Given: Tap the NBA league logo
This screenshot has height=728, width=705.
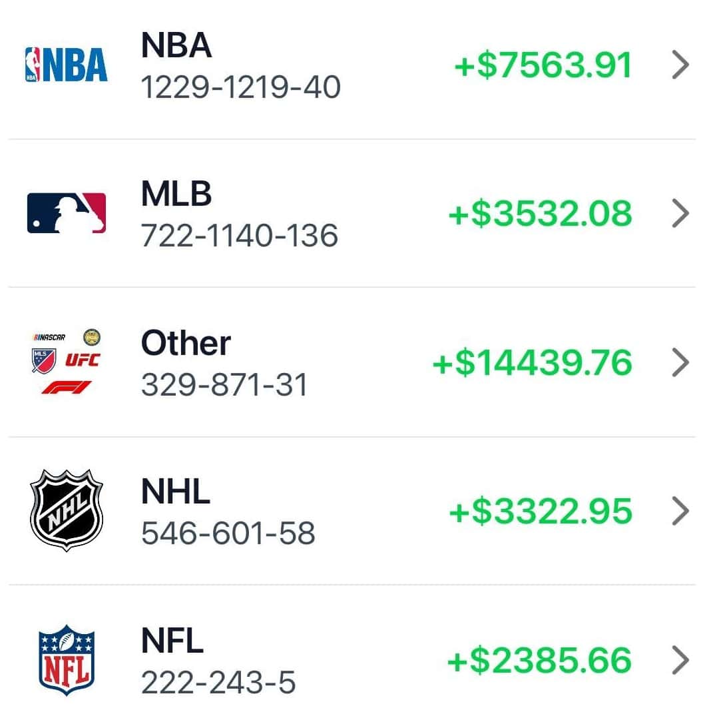Looking at the screenshot, I should pos(65,65).
